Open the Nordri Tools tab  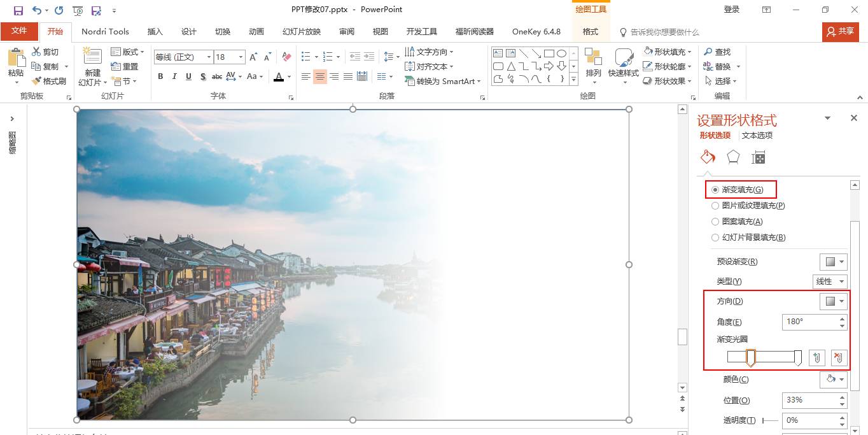tap(105, 31)
